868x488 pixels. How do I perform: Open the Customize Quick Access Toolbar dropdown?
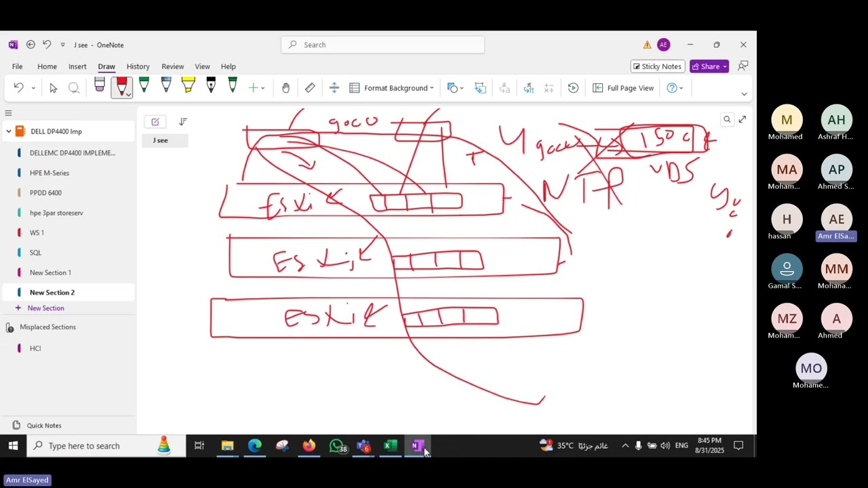tap(62, 45)
